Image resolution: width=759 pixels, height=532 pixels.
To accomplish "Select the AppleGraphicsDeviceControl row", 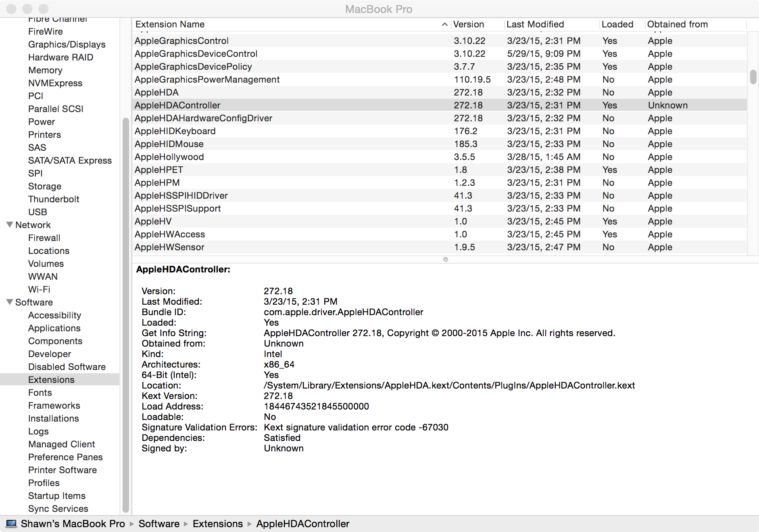I will [x=440, y=54].
